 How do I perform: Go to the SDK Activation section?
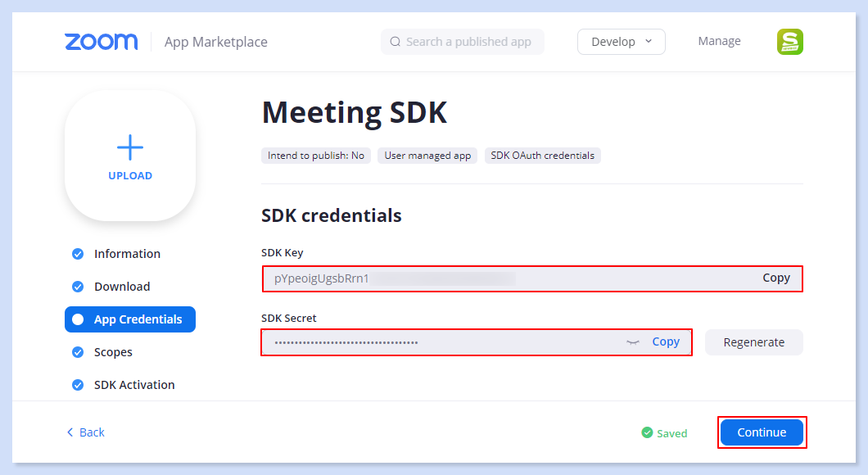point(134,385)
